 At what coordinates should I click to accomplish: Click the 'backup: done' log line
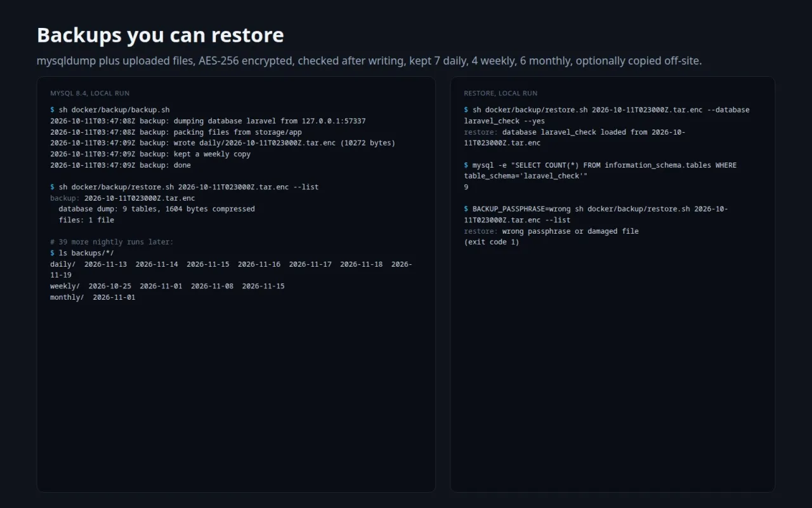tap(121, 165)
